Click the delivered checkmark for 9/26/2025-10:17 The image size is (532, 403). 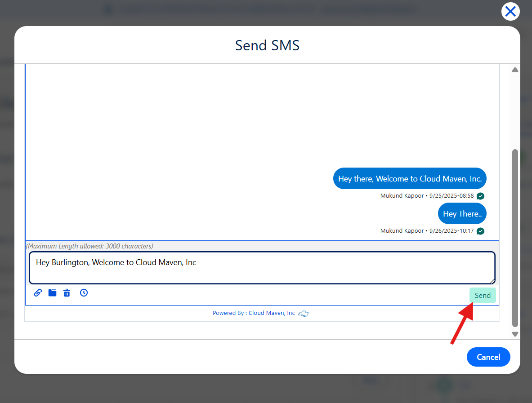(480, 231)
